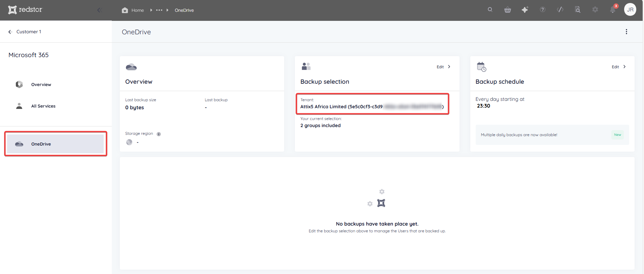644x274 pixels.
Task: Click the Redstor icon in empty state
Action: (381, 203)
